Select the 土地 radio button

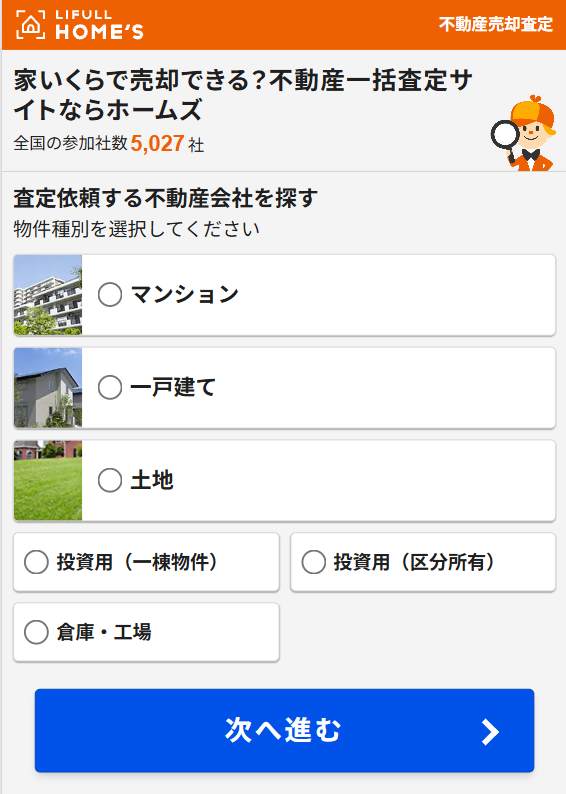pyautogui.click(x=110, y=480)
